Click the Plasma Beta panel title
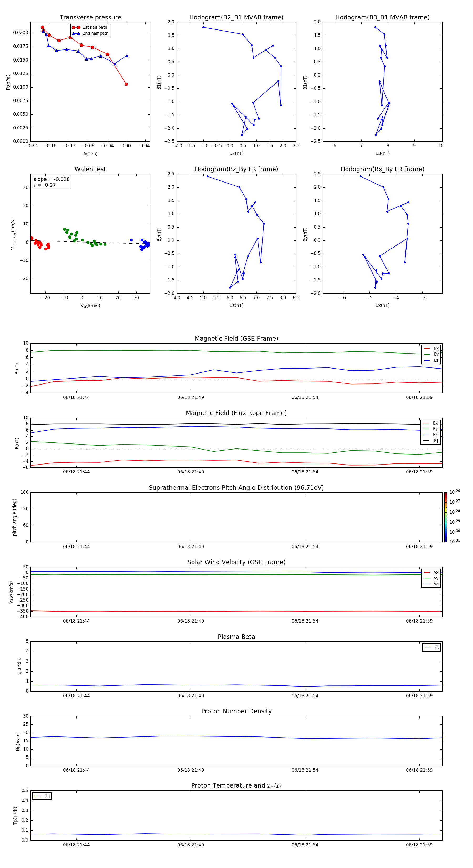 tap(236, 637)
